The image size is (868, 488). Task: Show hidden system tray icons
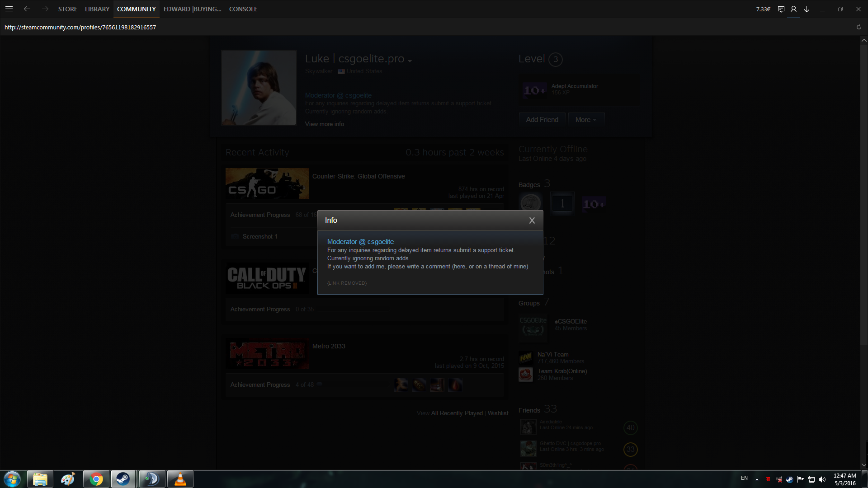tap(757, 479)
